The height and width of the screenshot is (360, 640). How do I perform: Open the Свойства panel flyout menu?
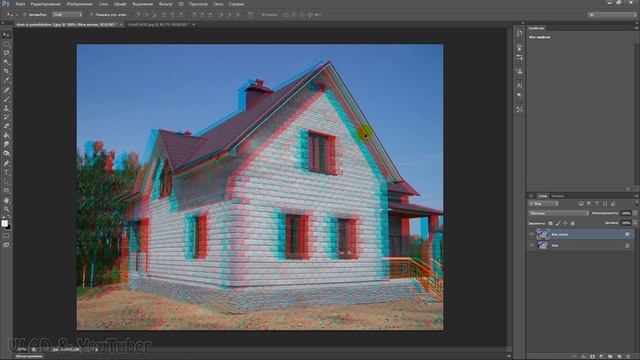click(636, 28)
